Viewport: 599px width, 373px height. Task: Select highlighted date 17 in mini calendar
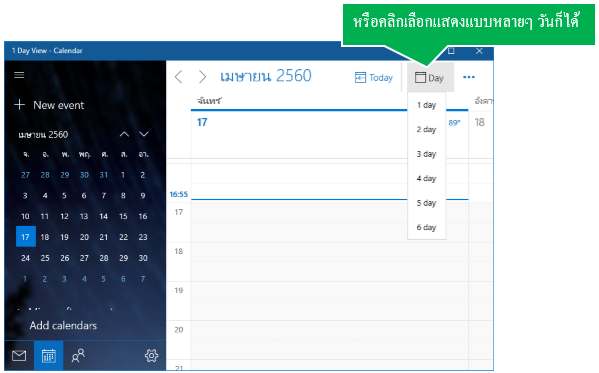(26, 237)
